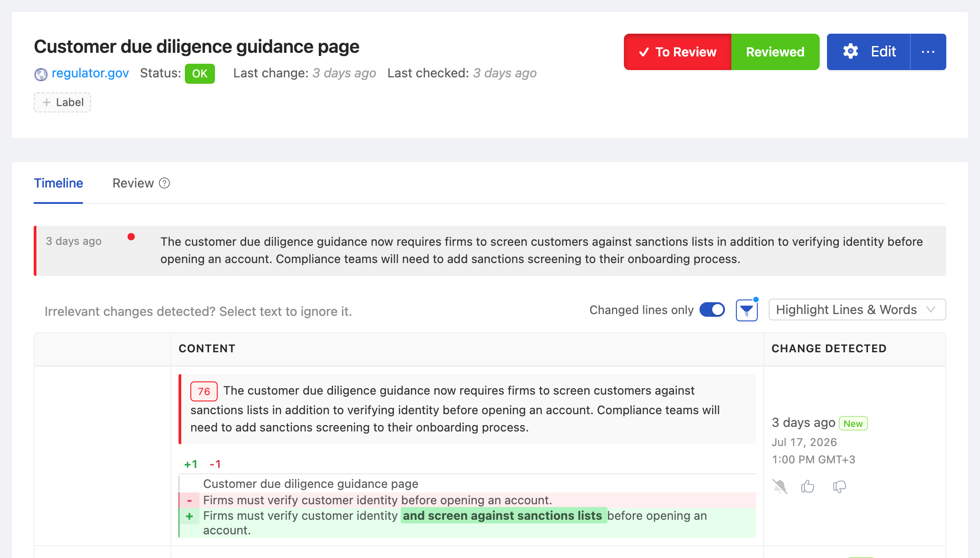The image size is (980, 558).
Task: Click 'Customer due diligence guidance page' diff line
Action: [x=311, y=484]
